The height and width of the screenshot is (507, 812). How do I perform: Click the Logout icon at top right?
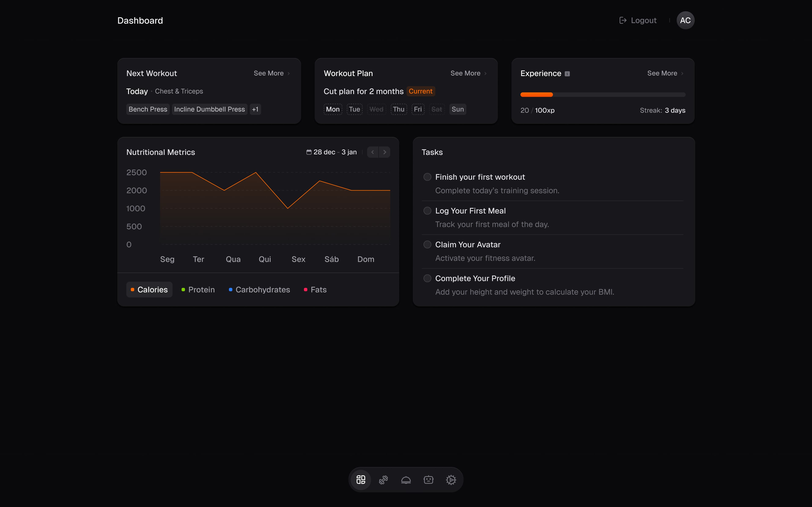pyautogui.click(x=623, y=20)
